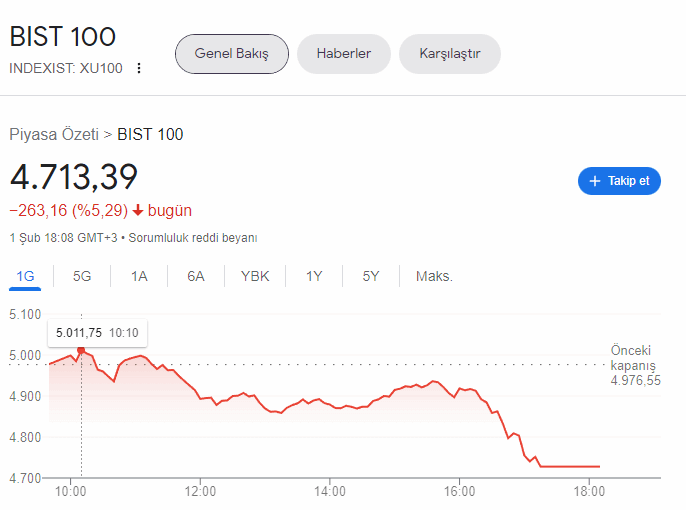Viewport: 686px width, 510px height.
Task: Click the plus icon in Takip et
Action: coord(594,181)
